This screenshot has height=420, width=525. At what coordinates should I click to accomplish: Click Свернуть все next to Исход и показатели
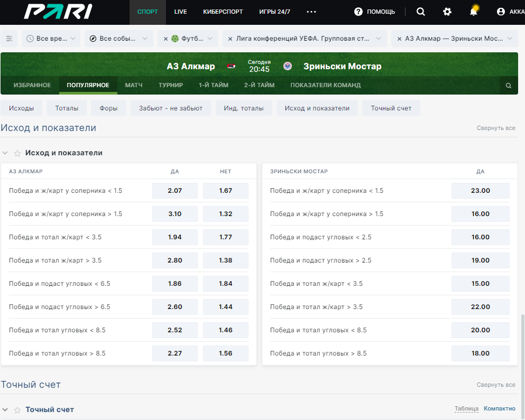coord(496,128)
